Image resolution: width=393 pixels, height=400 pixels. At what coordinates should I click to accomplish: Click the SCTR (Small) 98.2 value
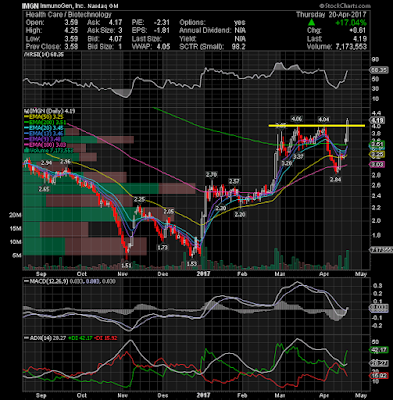click(238, 46)
